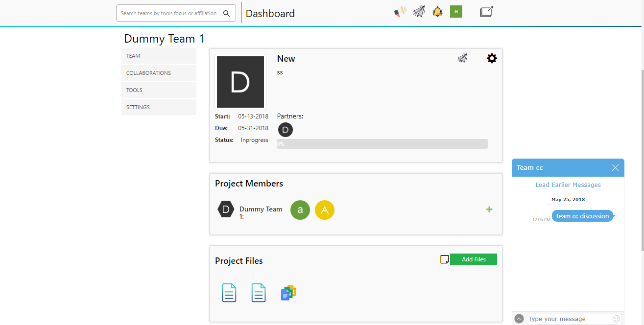This screenshot has width=644, height=325.
Task: Open messages via header paper plane icon
Action: (419, 12)
